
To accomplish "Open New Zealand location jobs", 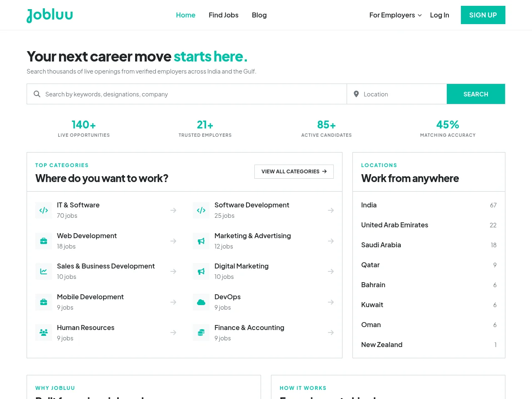I will coord(429,345).
